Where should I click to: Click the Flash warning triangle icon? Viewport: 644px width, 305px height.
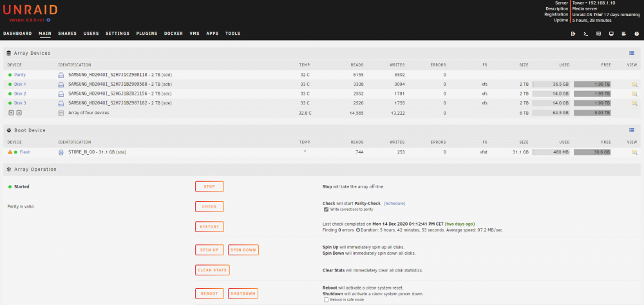pyautogui.click(x=10, y=152)
